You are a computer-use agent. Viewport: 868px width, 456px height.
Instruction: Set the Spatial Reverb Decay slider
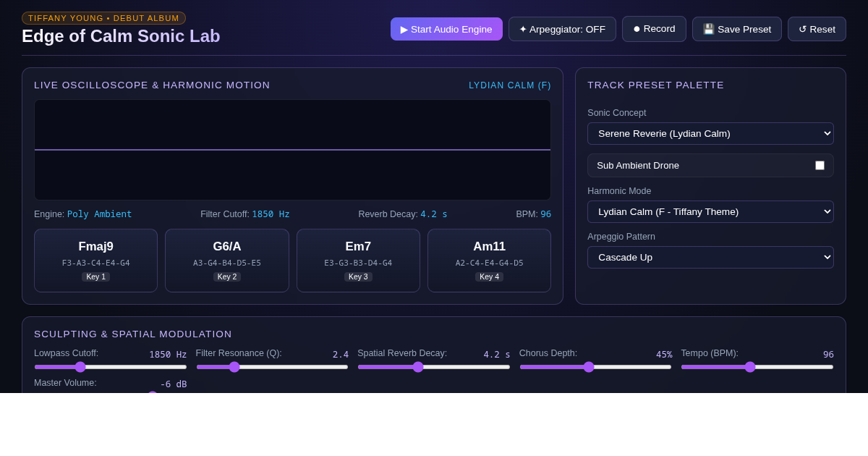(434, 367)
